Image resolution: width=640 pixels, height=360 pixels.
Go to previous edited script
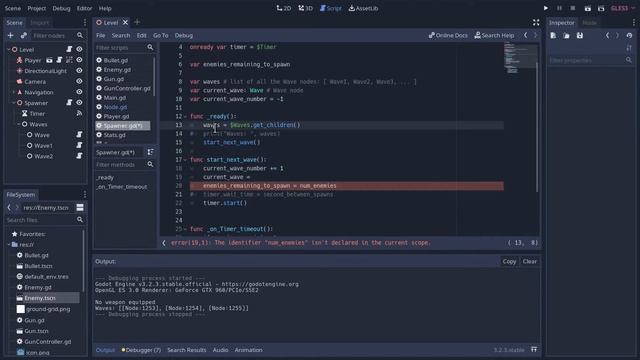pyautogui.click(x=526, y=36)
